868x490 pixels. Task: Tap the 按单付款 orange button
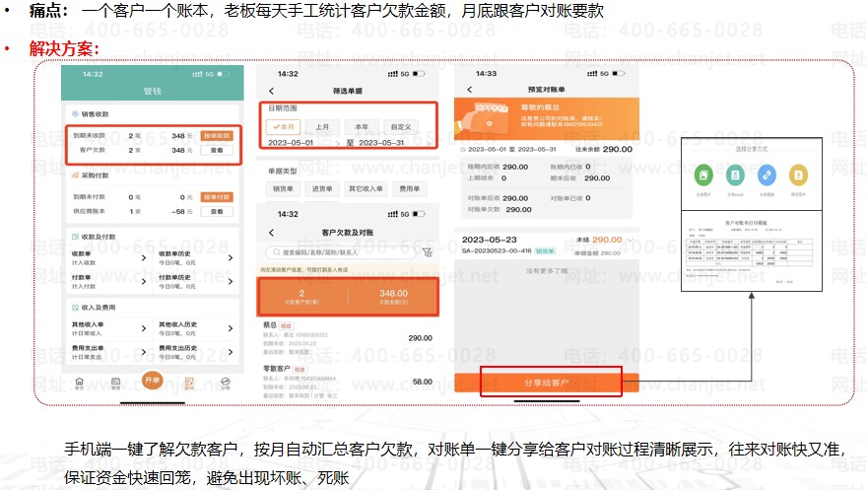click(217, 197)
